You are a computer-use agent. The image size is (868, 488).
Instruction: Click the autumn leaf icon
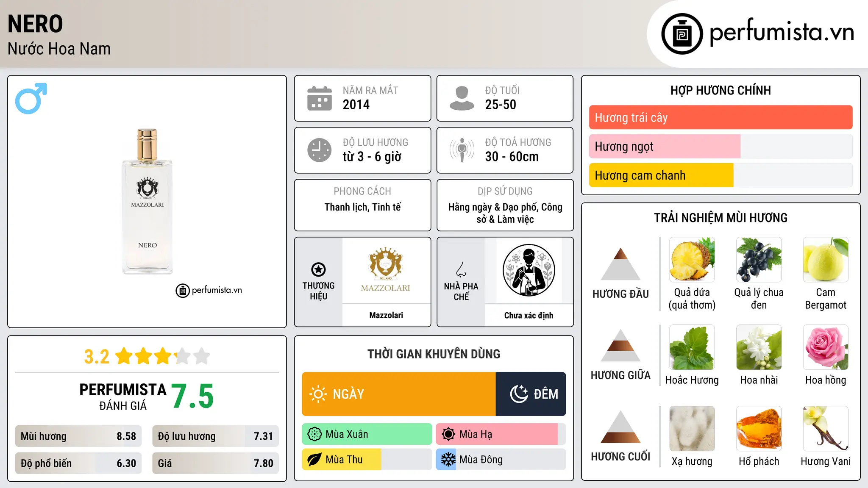pyautogui.click(x=314, y=460)
